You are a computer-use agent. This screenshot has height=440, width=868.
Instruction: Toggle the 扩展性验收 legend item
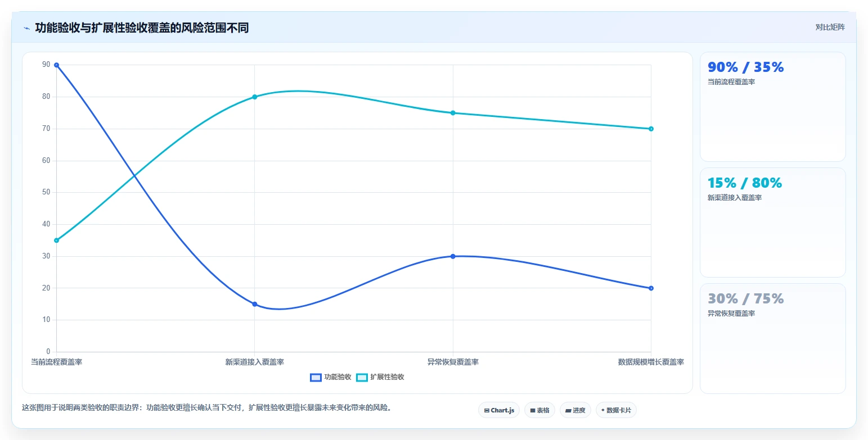click(380, 377)
